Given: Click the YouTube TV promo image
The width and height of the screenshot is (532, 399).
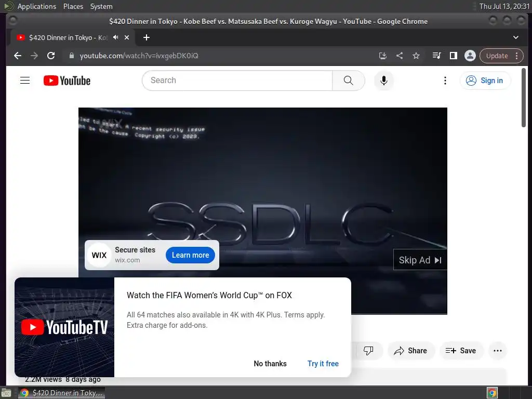Looking at the screenshot, I should [64, 327].
